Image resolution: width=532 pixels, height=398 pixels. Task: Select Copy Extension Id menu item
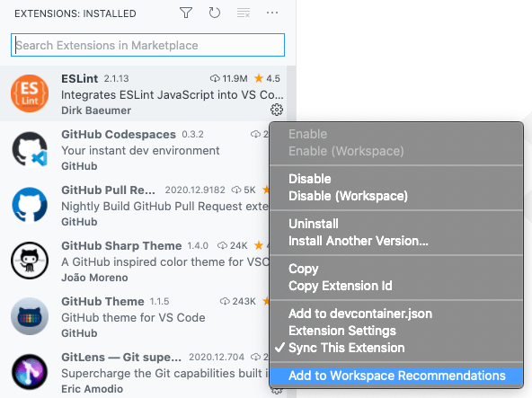tap(396, 286)
